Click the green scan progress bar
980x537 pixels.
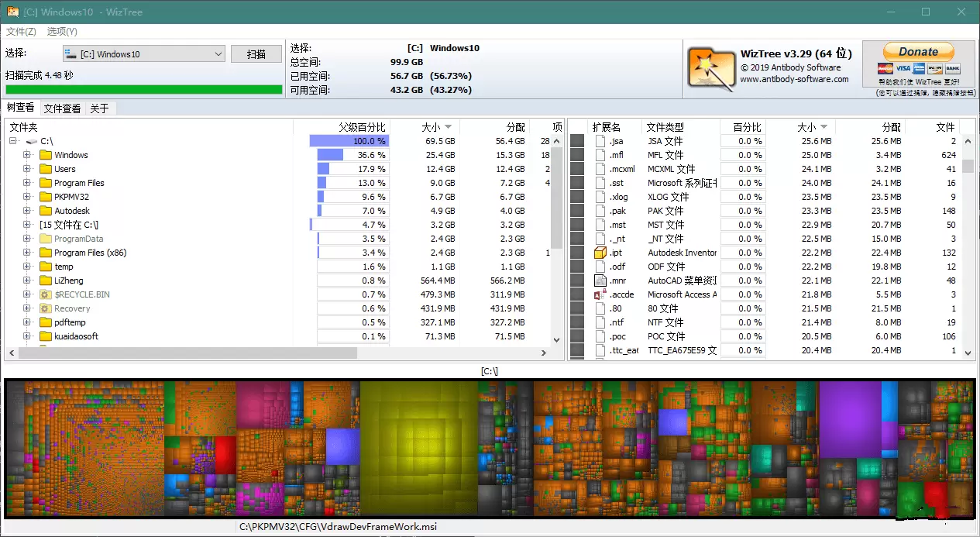[x=144, y=89]
